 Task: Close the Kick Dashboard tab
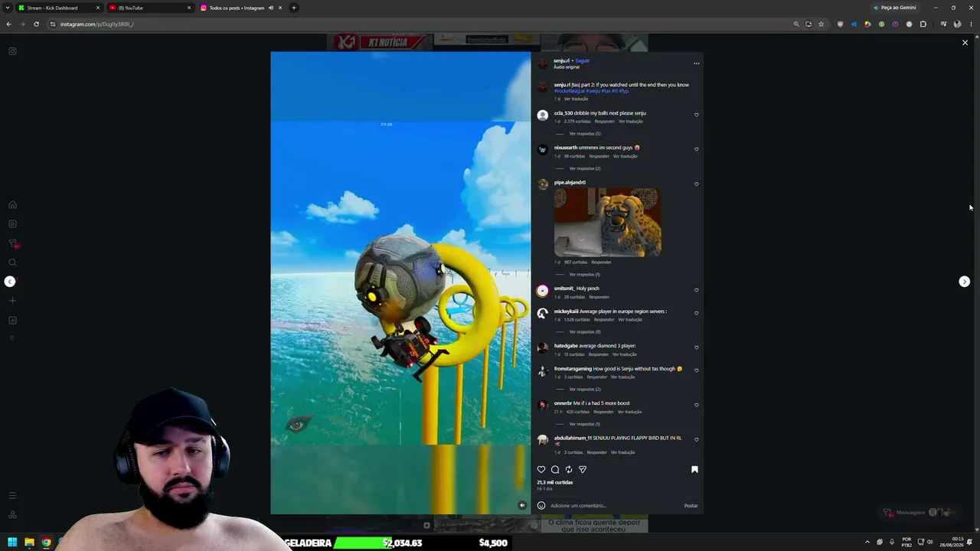tap(98, 8)
